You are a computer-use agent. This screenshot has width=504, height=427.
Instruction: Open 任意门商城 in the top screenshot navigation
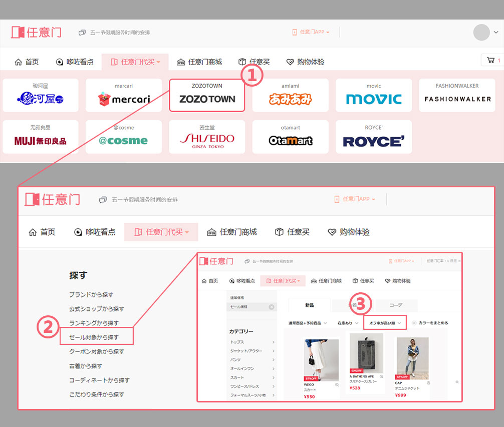click(x=199, y=62)
